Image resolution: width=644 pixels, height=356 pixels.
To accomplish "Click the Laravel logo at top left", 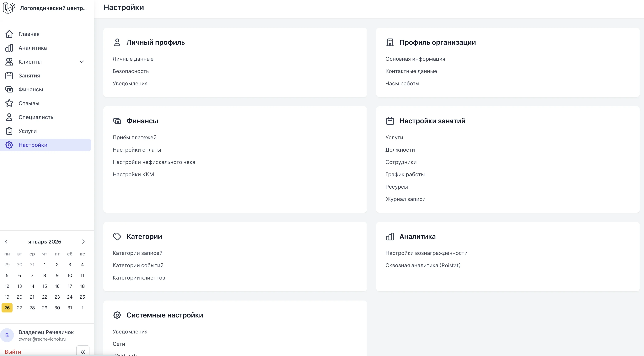I will (9, 8).
